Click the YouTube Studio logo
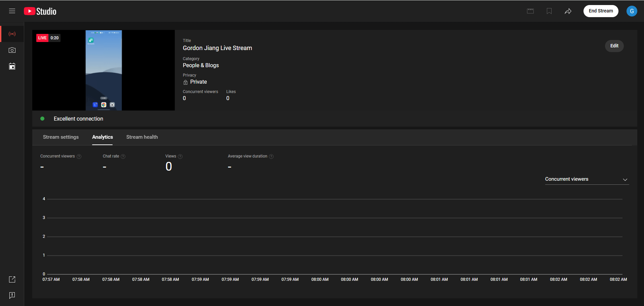Screen dimensions: 644x306 pyautogui.click(x=40, y=11)
